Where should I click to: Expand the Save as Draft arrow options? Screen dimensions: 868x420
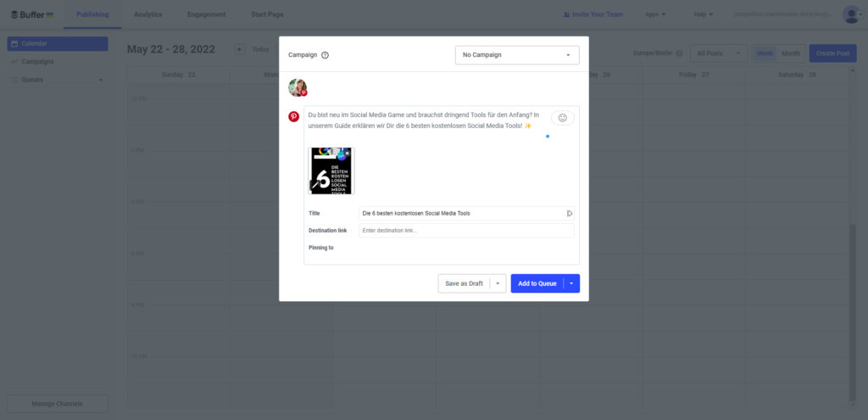pyautogui.click(x=498, y=283)
